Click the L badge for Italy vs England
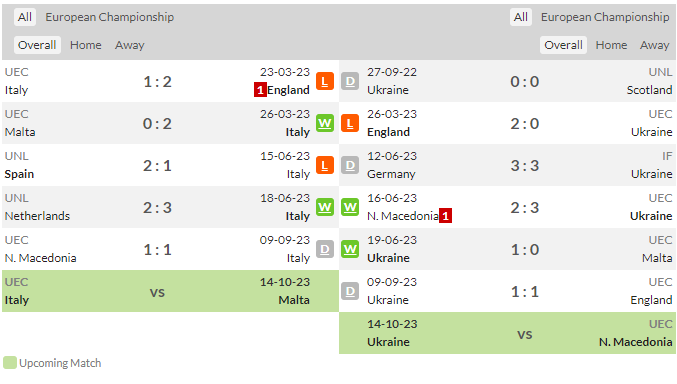Image resolution: width=677 pixels, height=384 pixels. coord(325,81)
